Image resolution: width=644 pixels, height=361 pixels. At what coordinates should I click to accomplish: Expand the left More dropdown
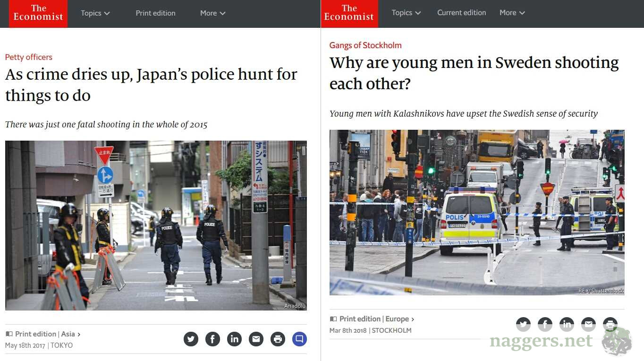[x=212, y=13]
